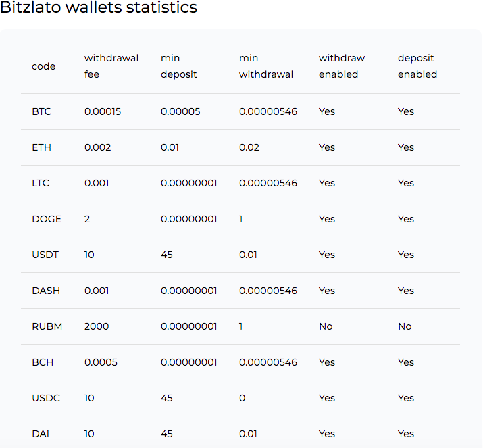483x448 pixels.
Task: Click the withdrawal fee column header
Action: [x=111, y=66]
